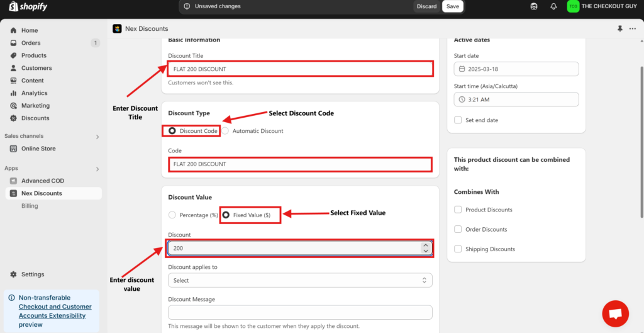Image resolution: width=644 pixels, height=333 pixels.
Task: Click the green TCG store avatar
Action: click(x=573, y=6)
